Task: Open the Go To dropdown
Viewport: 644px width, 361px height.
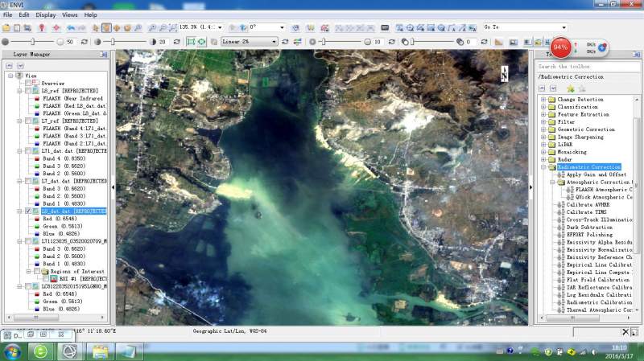Action: pos(564,27)
